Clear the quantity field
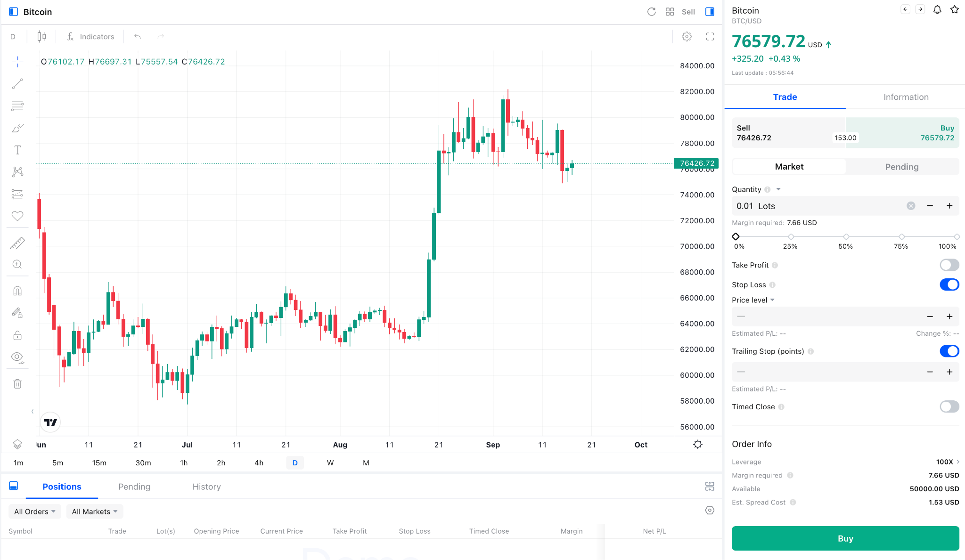Screen dimensions: 965x560 911,206
